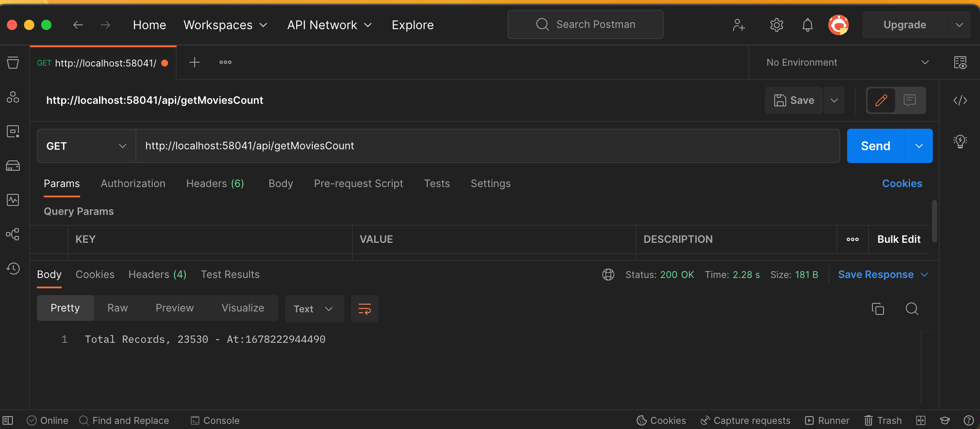This screenshot has height=429, width=980.
Task: Open the APIs sidebar panel
Action: (x=12, y=97)
